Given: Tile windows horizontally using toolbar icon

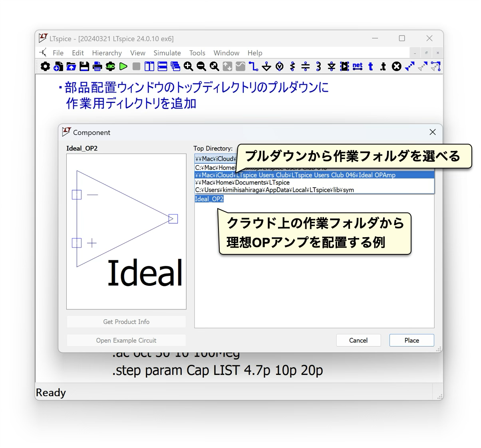Looking at the screenshot, I should click(x=162, y=67).
